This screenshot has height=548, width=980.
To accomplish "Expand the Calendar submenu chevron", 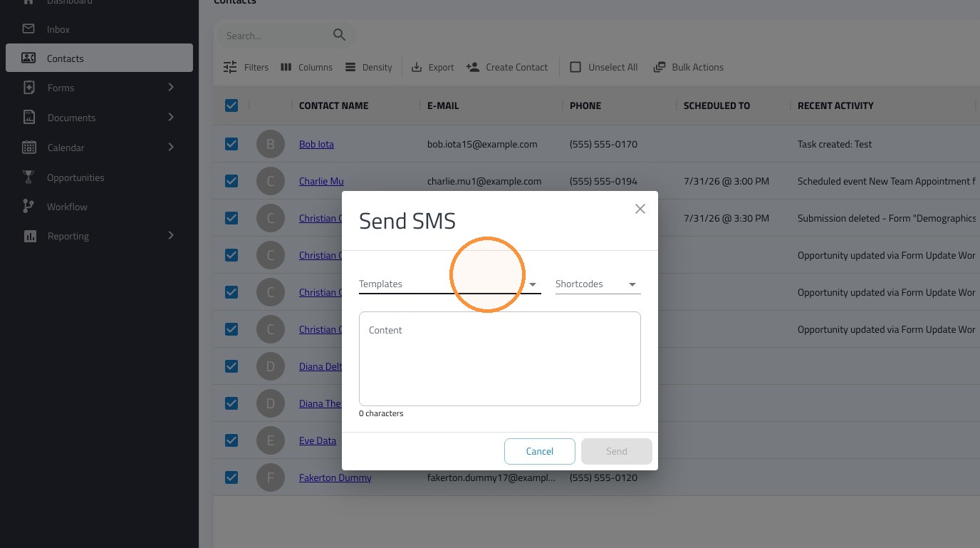I will click(171, 147).
